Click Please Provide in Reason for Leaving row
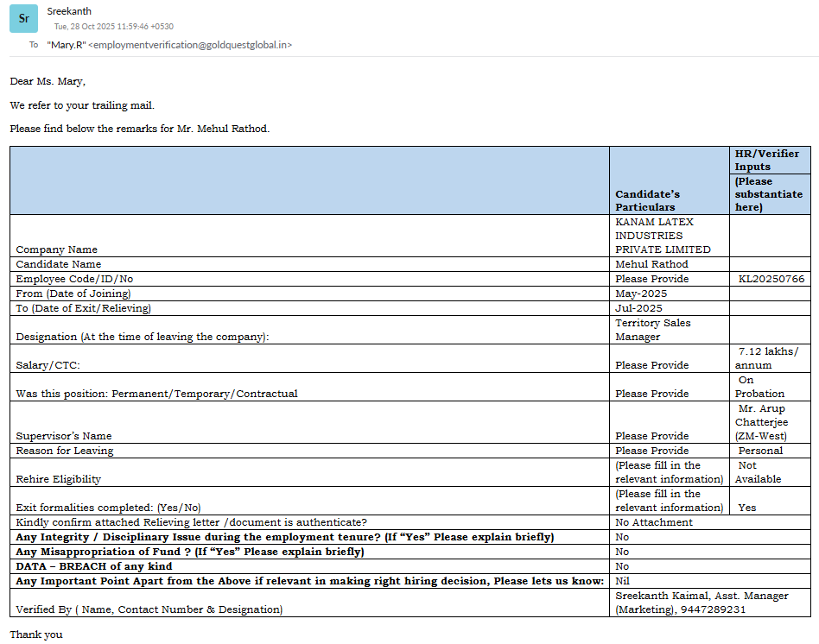Image resolution: width=819 pixels, height=644 pixels. [651, 451]
